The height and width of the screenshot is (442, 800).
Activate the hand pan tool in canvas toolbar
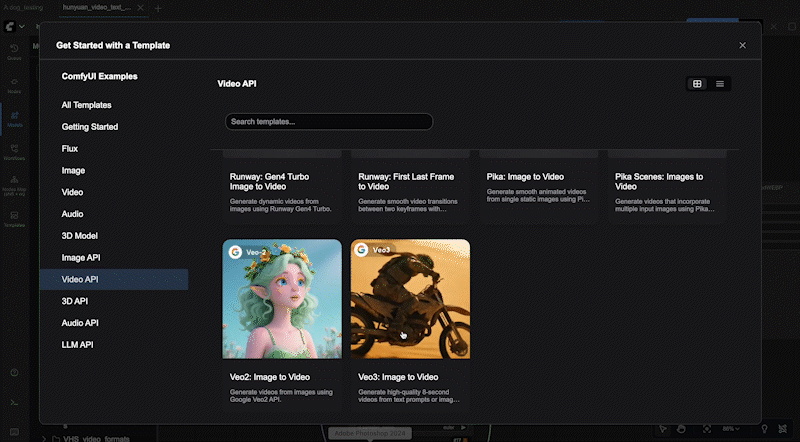click(x=681, y=429)
